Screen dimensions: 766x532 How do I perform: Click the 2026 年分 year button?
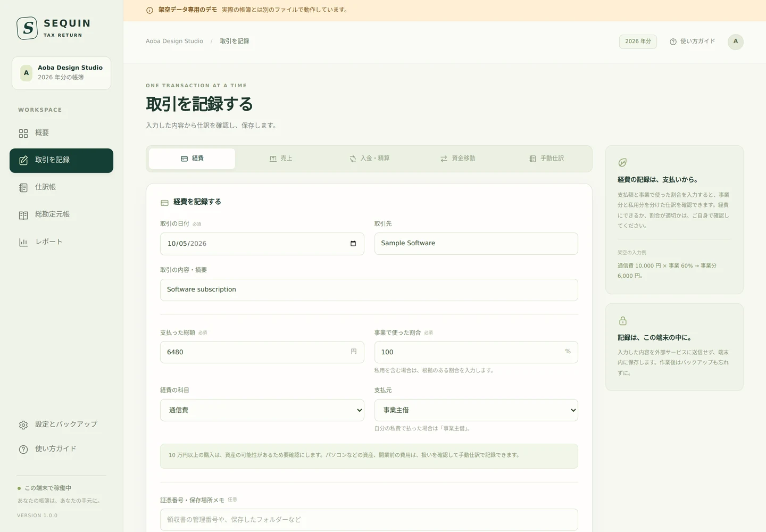tap(638, 41)
